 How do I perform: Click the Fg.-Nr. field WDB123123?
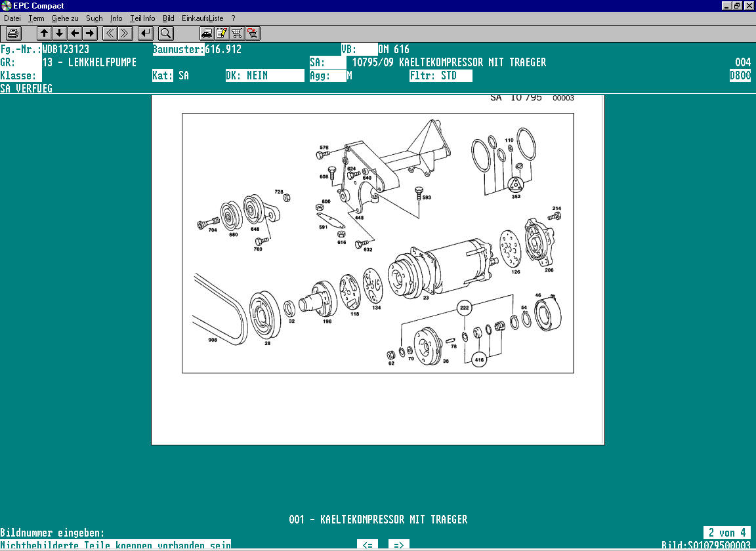(66, 49)
